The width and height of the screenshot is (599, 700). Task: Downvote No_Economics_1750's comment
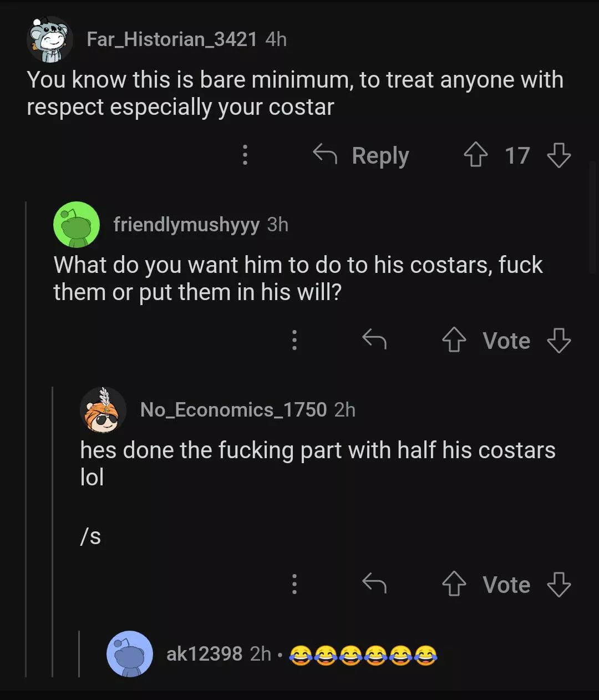pyautogui.click(x=559, y=585)
